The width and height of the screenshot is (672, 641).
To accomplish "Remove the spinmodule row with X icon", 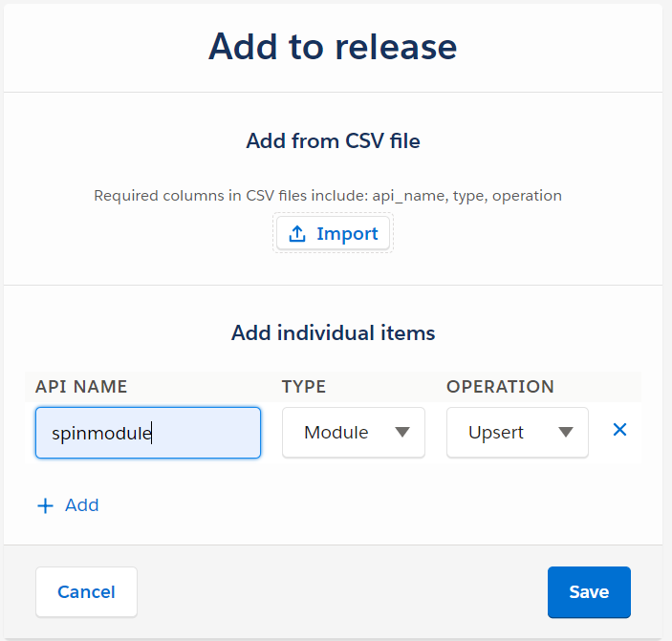I will point(619,431).
